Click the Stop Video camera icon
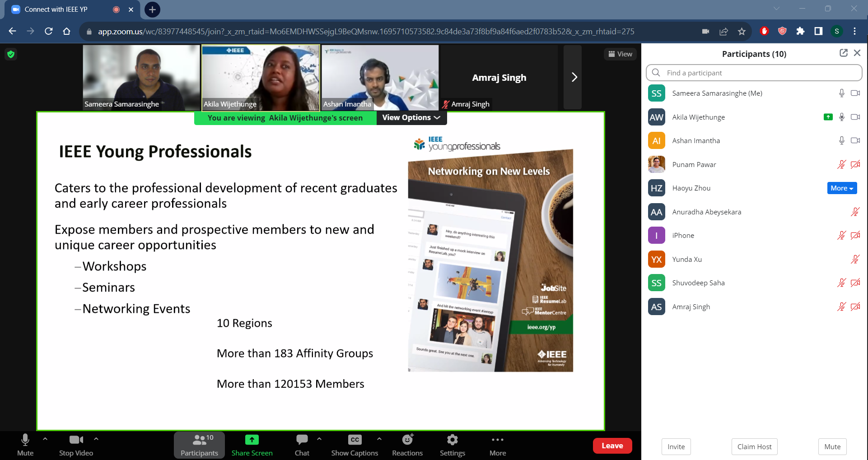The height and width of the screenshot is (460, 868). tap(76, 440)
